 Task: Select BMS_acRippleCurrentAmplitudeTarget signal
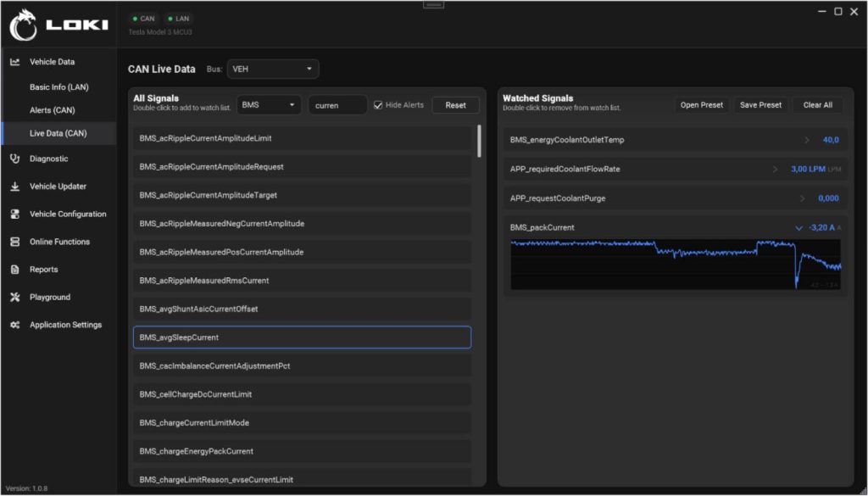click(x=303, y=195)
